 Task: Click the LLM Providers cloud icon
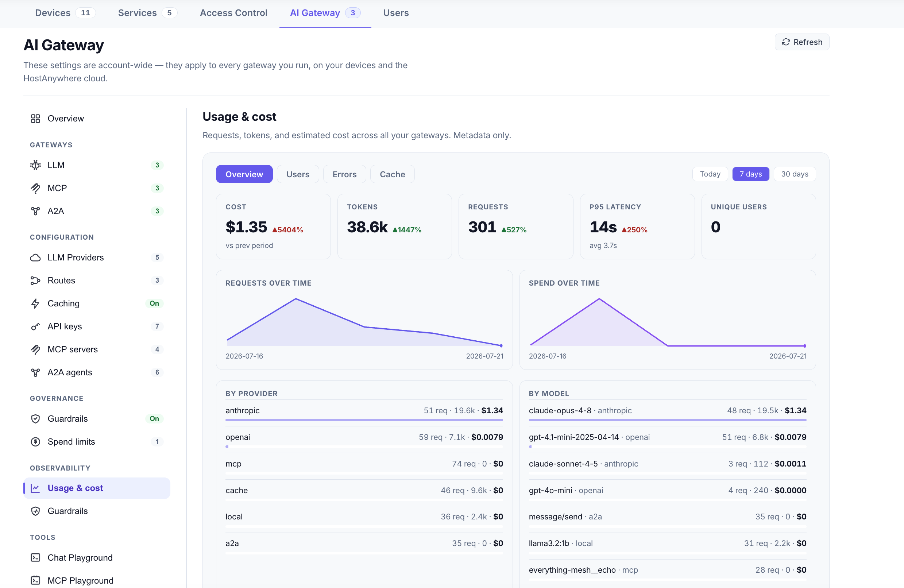click(x=35, y=258)
